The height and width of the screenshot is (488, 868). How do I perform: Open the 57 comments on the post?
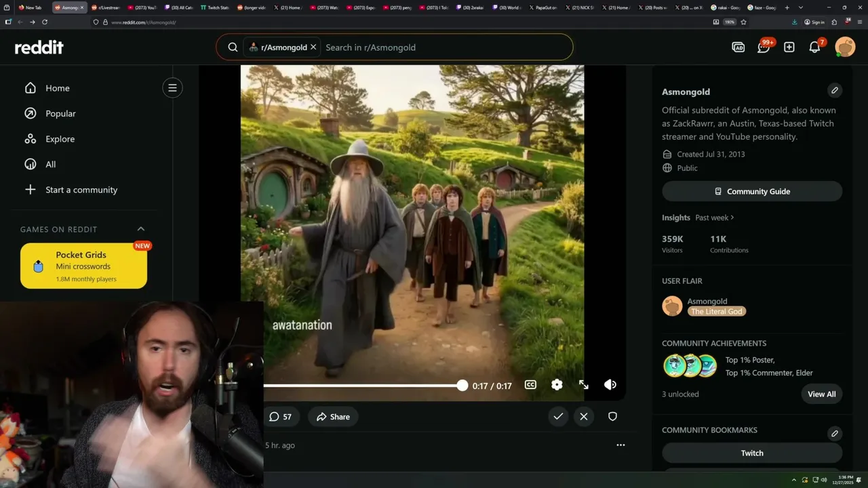click(x=280, y=416)
